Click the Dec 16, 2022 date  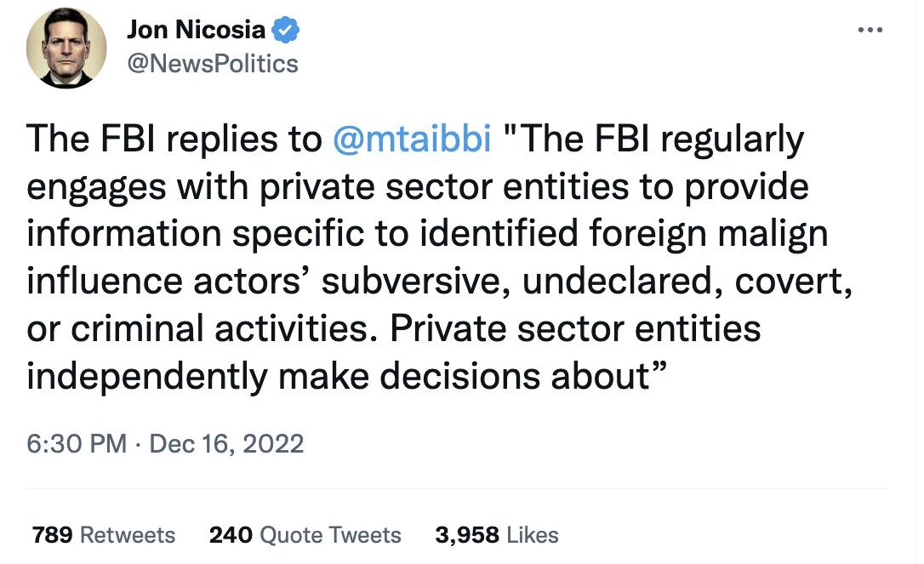click(226, 444)
